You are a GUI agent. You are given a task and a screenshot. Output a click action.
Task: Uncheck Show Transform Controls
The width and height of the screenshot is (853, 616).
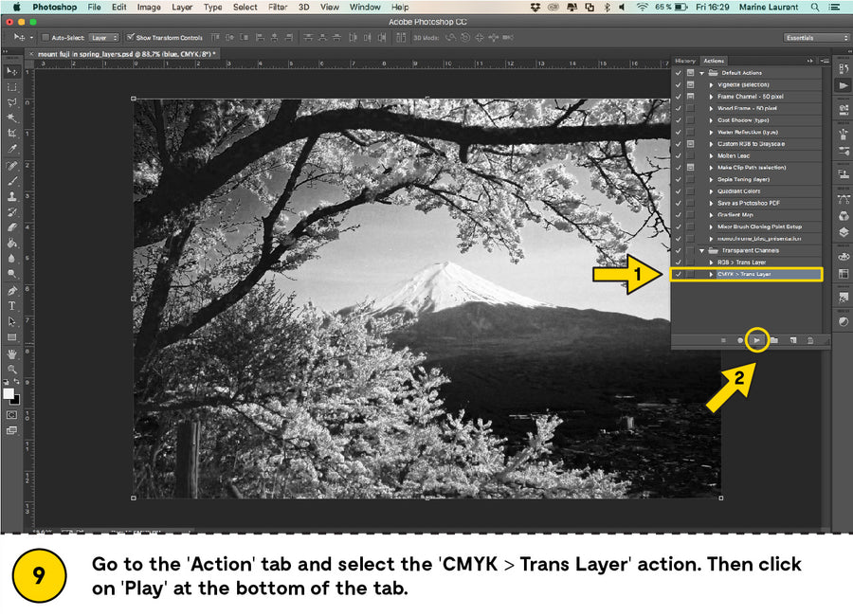click(131, 38)
